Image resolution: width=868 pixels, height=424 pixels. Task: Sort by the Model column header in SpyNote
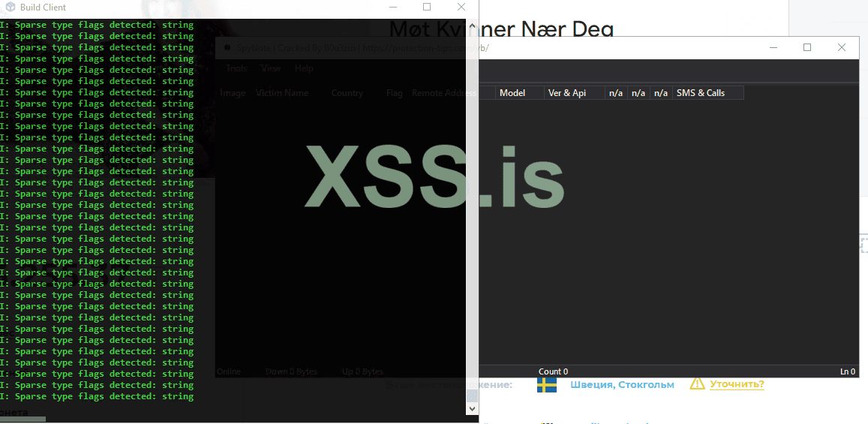(519, 93)
